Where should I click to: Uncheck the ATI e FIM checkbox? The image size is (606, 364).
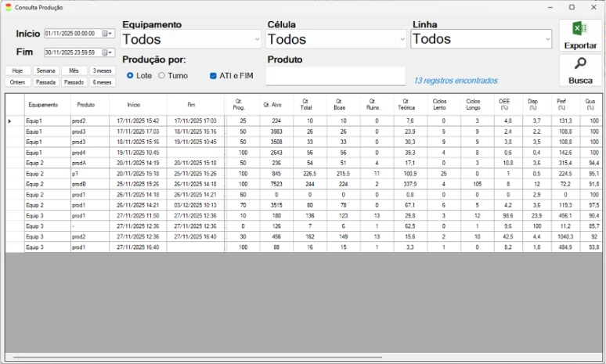pos(213,76)
